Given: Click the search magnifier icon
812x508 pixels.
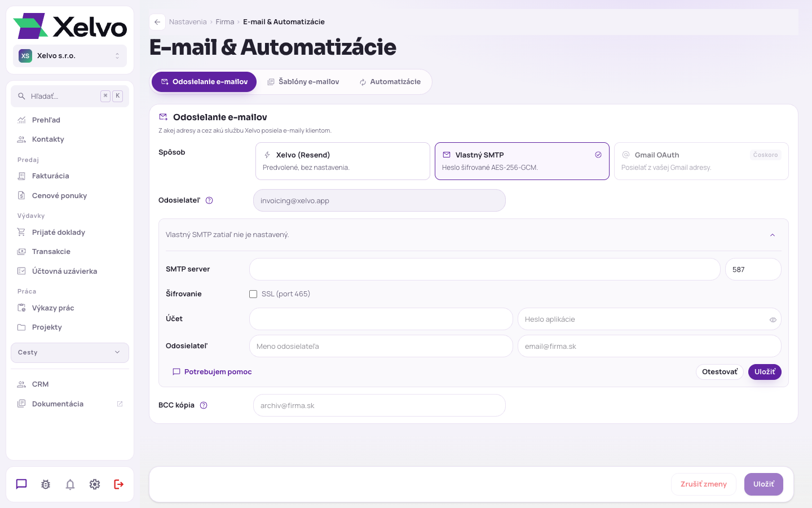Looking at the screenshot, I should coord(21,97).
